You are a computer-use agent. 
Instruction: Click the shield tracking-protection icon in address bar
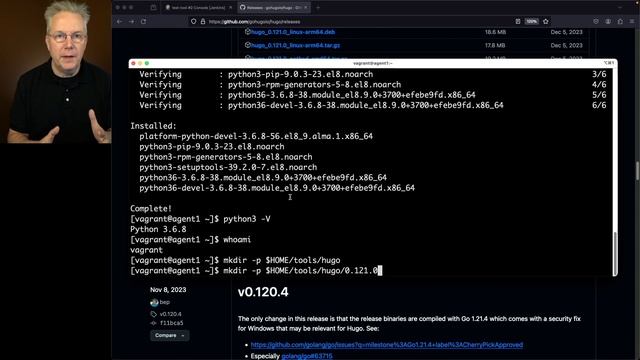pos(193,22)
